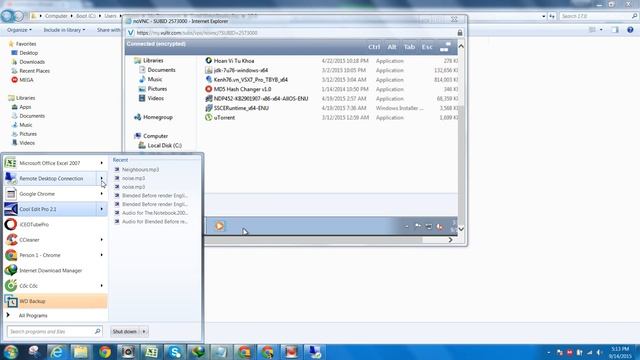Open MEGA folder in Favorites
640x360 pixels.
coord(26,80)
